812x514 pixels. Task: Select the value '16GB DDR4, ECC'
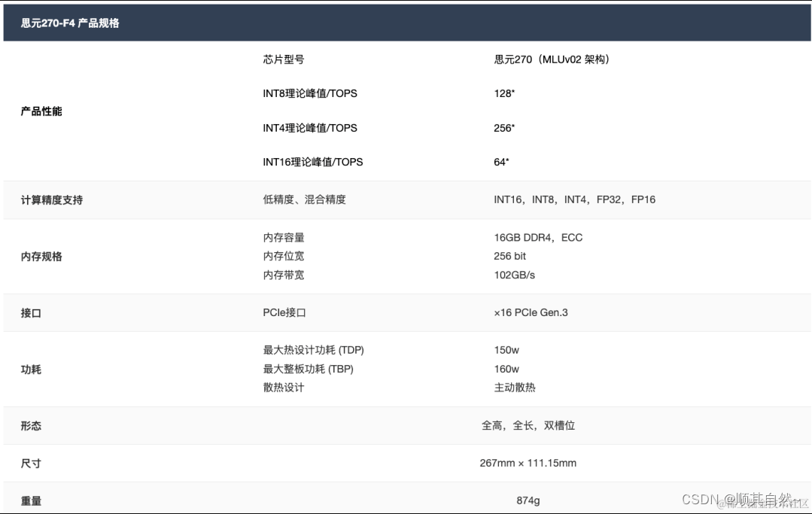click(x=538, y=238)
